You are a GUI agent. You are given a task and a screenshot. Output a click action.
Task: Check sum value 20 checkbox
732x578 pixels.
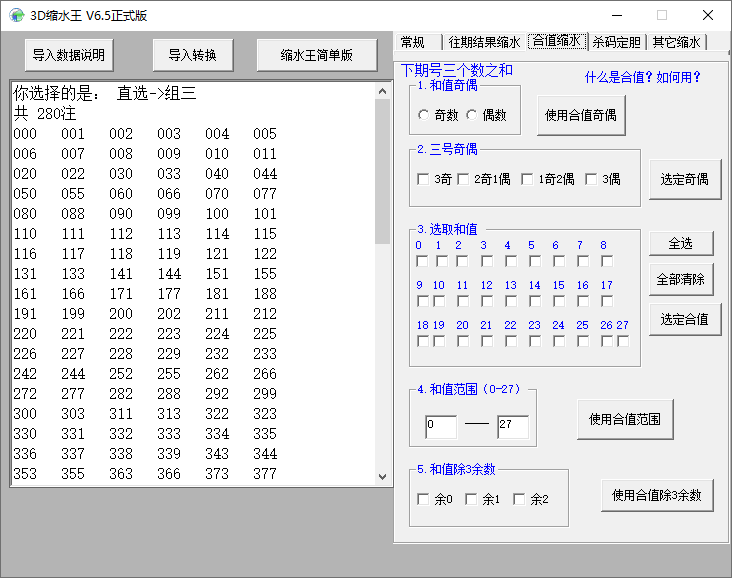463,341
